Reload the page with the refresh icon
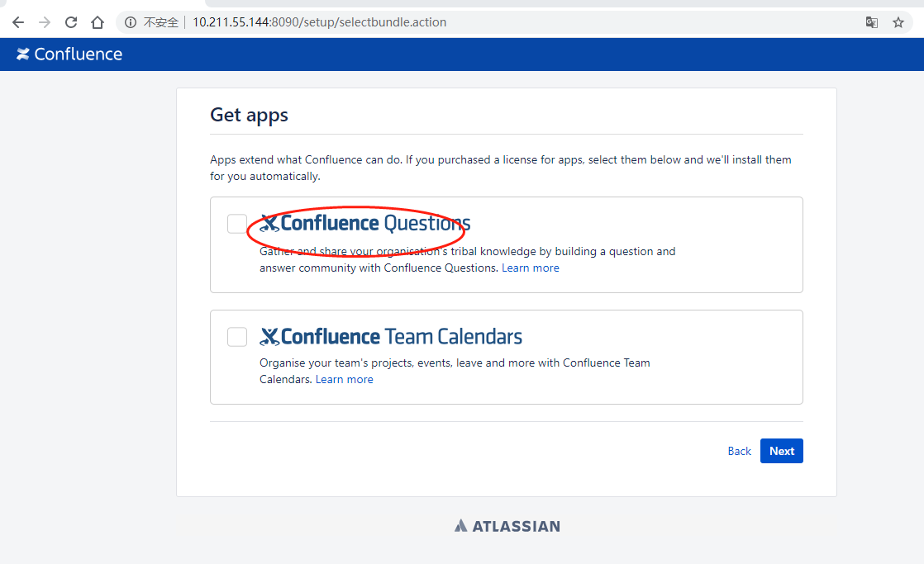 (71, 22)
